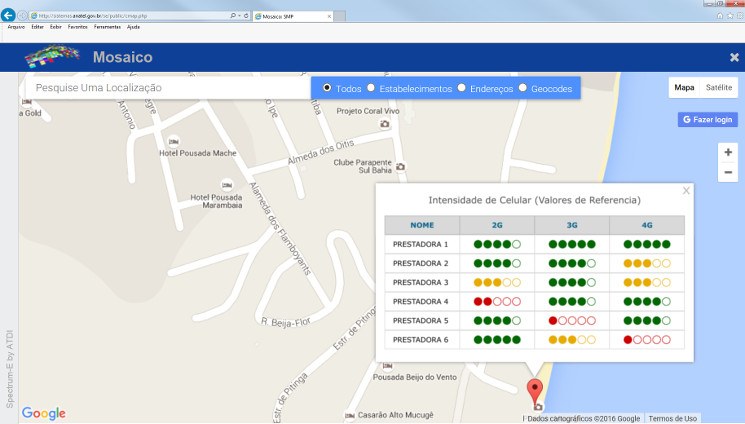This screenshot has width=745, height=424.
Task: Click the Casarão Alto Mucugê lodging icon
Action: (x=350, y=415)
